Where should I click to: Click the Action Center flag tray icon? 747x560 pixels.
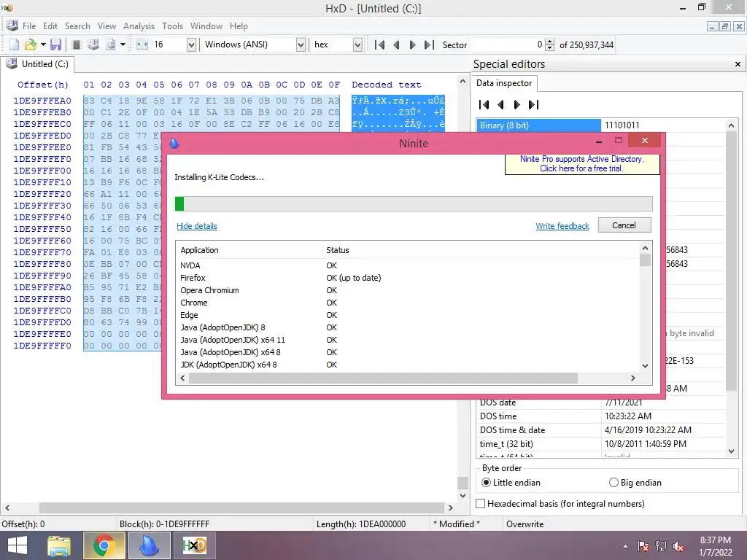click(643, 546)
